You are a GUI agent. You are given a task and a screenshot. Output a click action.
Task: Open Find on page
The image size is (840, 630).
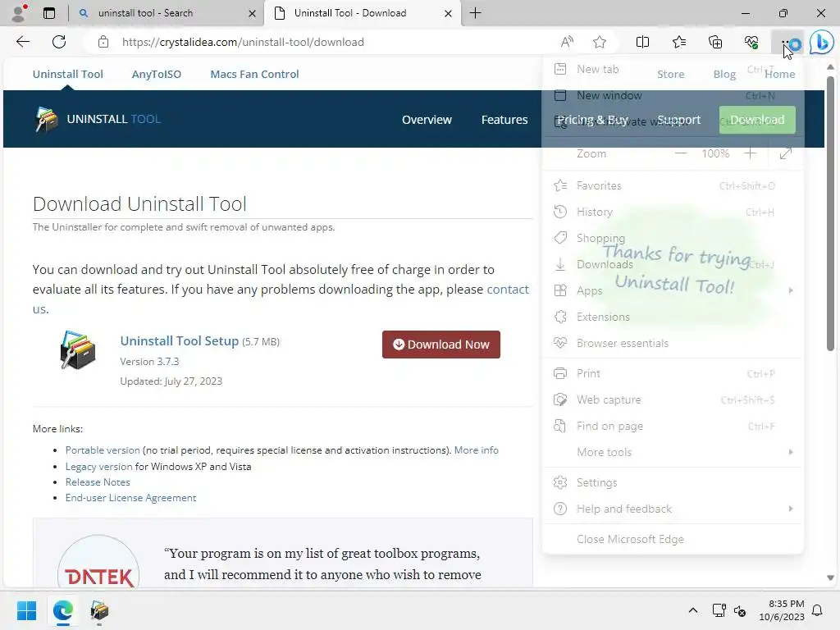pos(673,426)
